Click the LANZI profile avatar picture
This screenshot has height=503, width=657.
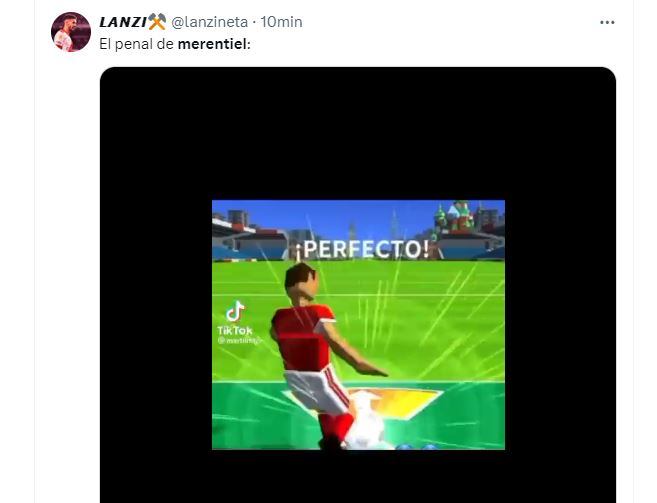pyautogui.click(x=71, y=32)
